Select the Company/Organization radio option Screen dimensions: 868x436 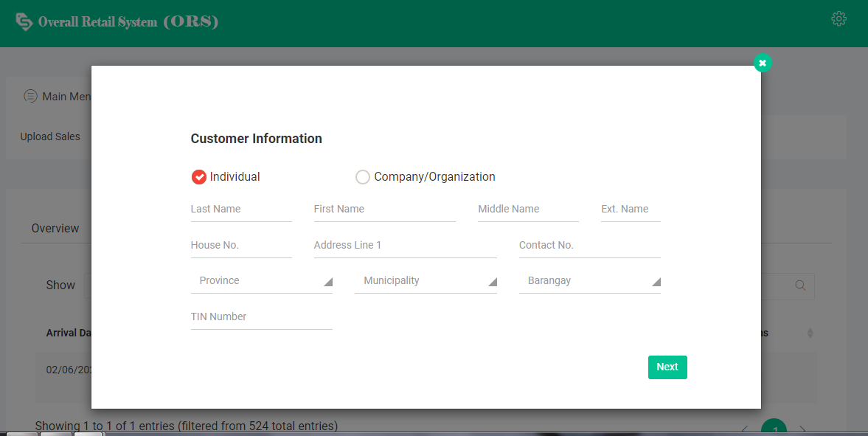click(363, 177)
